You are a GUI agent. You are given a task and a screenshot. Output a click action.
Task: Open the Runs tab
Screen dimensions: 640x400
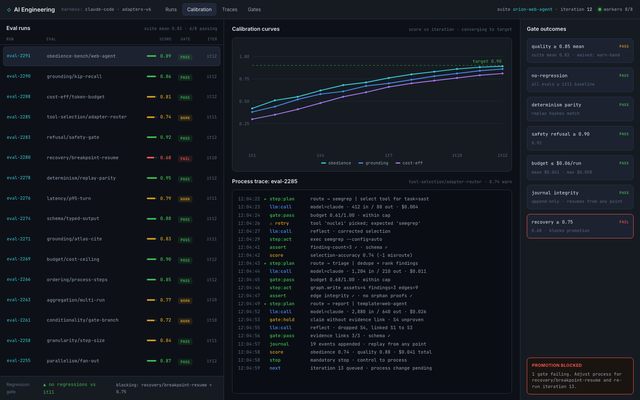pos(171,9)
